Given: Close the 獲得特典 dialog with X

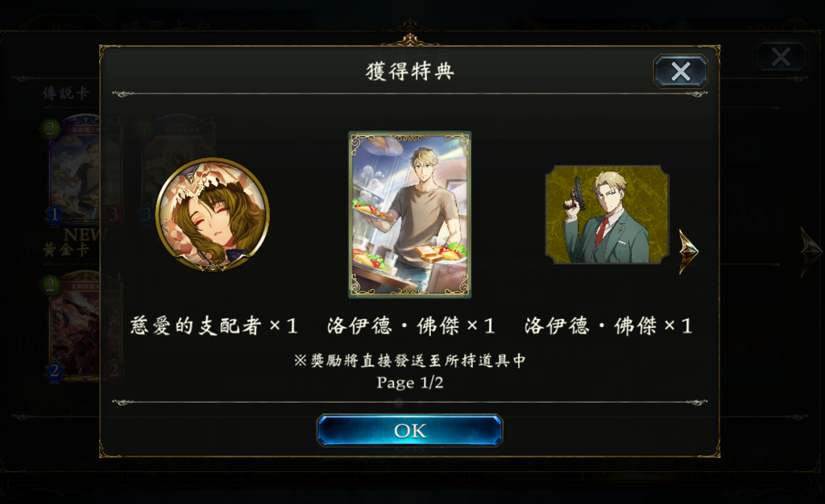Looking at the screenshot, I should [680, 71].
